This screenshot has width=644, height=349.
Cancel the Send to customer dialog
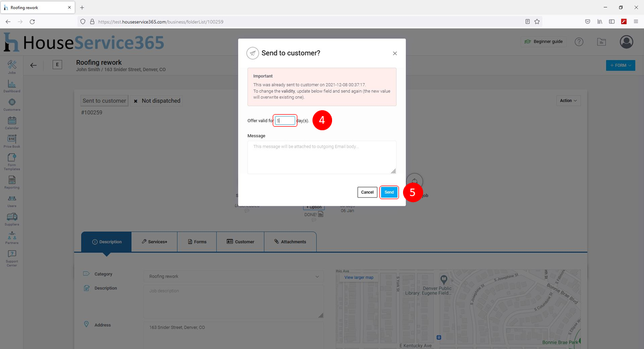click(367, 192)
